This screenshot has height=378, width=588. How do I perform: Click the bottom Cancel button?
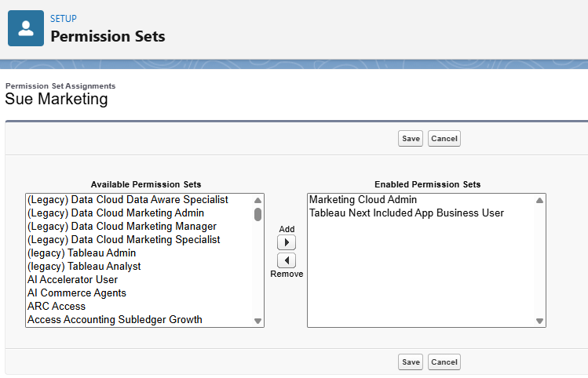click(x=444, y=362)
